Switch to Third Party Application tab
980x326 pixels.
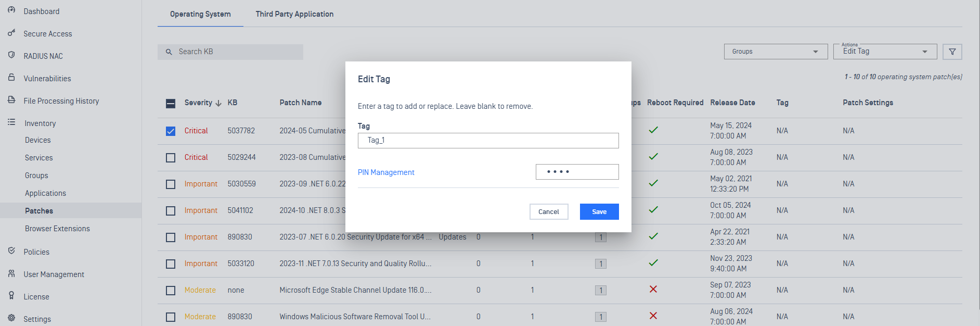(294, 14)
